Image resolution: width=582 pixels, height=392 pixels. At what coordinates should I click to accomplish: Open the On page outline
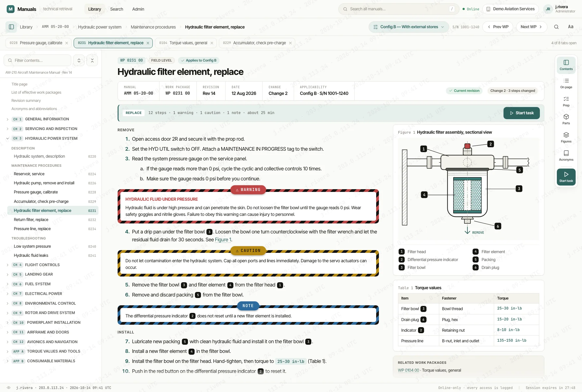pyautogui.click(x=566, y=83)
